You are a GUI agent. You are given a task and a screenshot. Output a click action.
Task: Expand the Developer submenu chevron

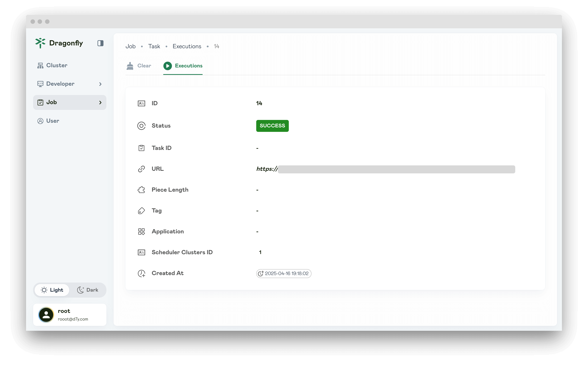100,84
